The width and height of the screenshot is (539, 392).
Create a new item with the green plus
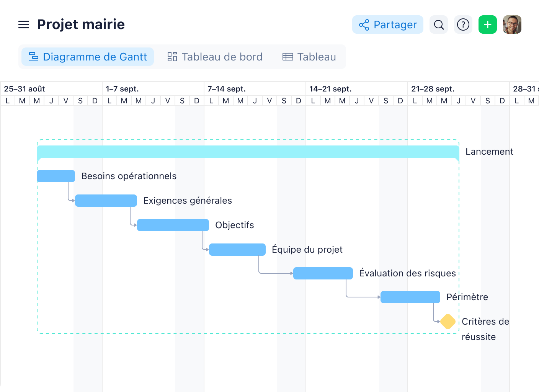click(x=488, y=24)
